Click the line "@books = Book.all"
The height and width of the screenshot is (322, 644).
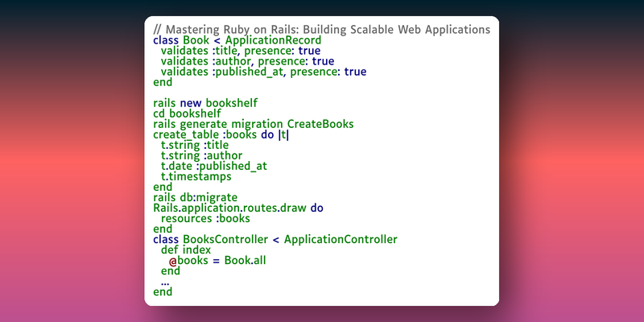217,260
